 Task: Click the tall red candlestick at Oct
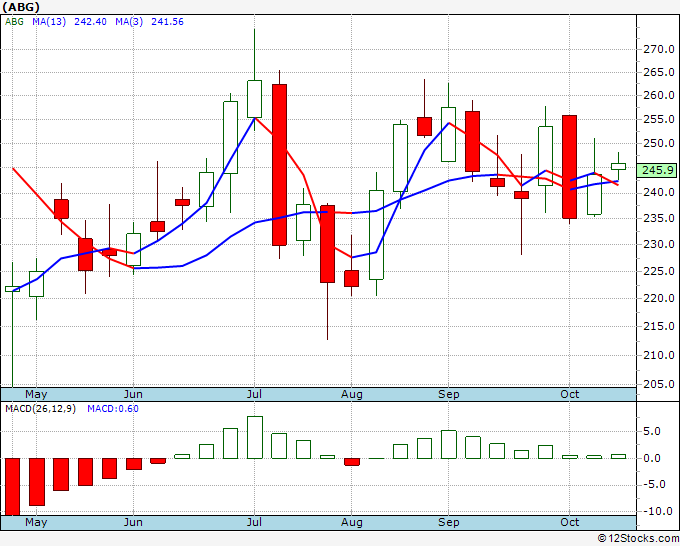[569, 167]
